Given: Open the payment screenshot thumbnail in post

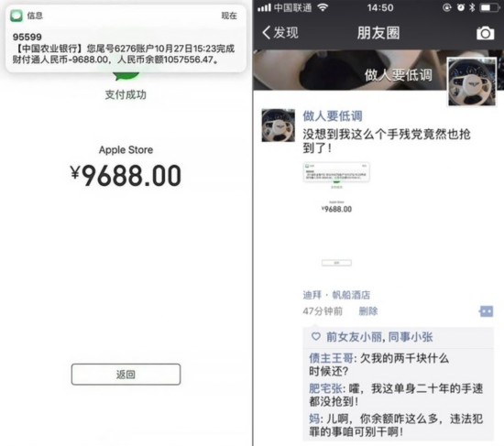Looking at the screenshot, I should coord(336,214).
